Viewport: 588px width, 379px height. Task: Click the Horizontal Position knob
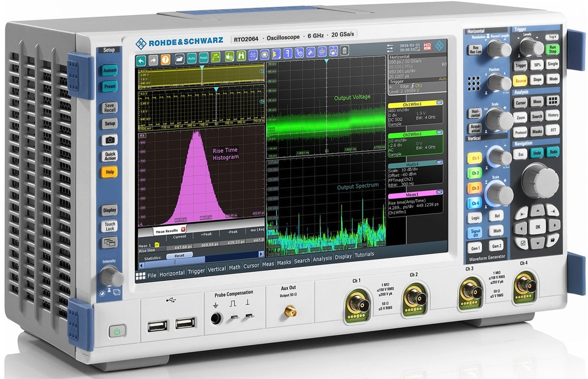(499, 83)
